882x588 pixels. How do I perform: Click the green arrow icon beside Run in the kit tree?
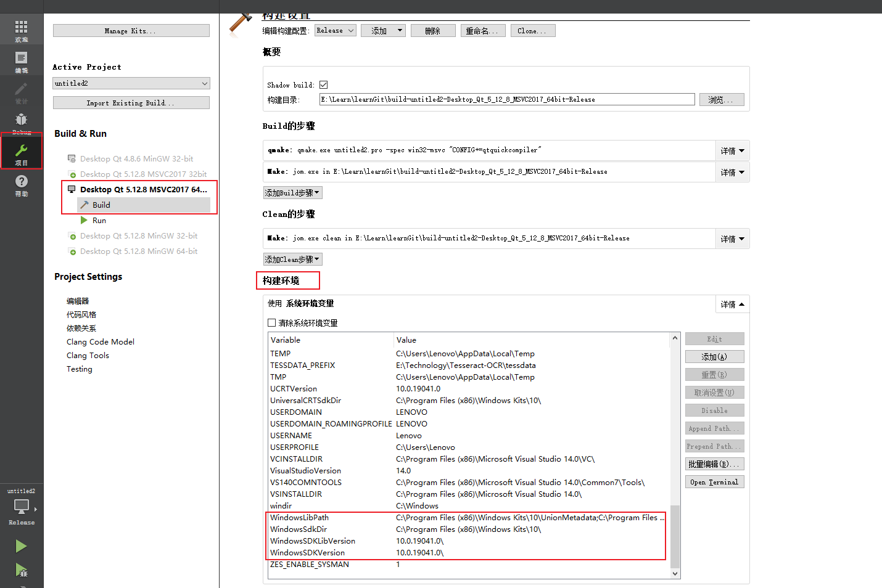(x=84, y=220)
